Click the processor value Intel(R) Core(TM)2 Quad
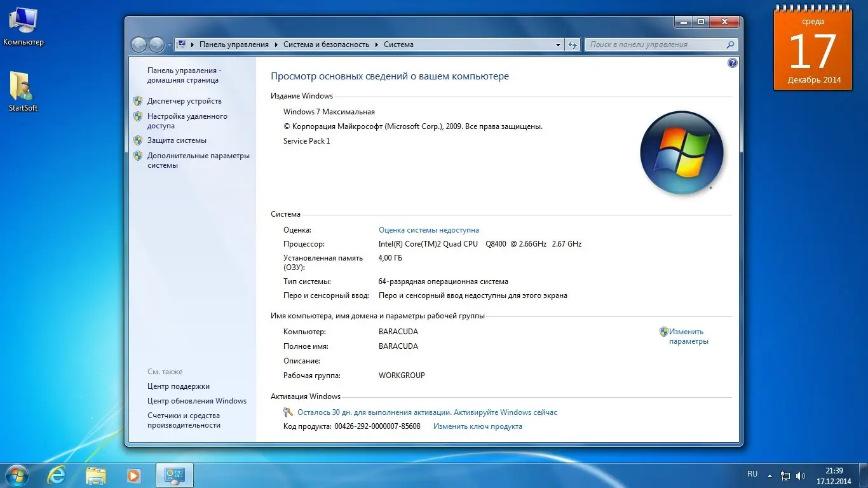868x488 pixels. (x=480, y=244)
